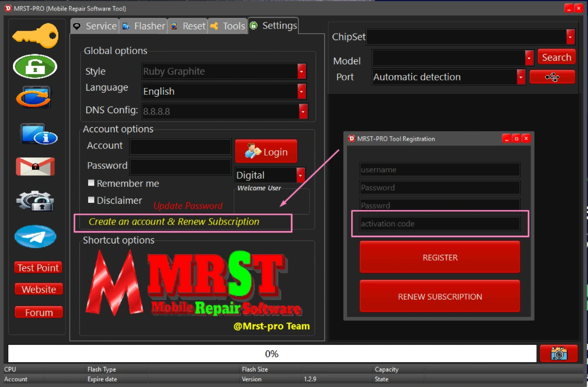Viewport: 588px width, 387px height.
Task: Minimize the Registration window
Action: pos(507,138)
